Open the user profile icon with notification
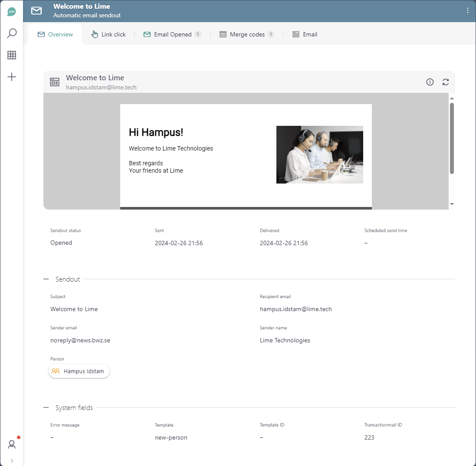The width and height of the screenshot is (476, 466). pyautogui.click(x=12, y=444)
